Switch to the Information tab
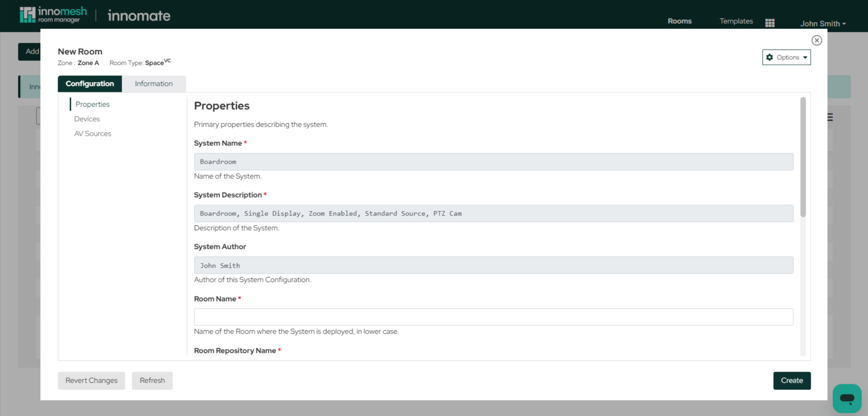The width and height of the screenshot is (868, 416). click(153, 84)
